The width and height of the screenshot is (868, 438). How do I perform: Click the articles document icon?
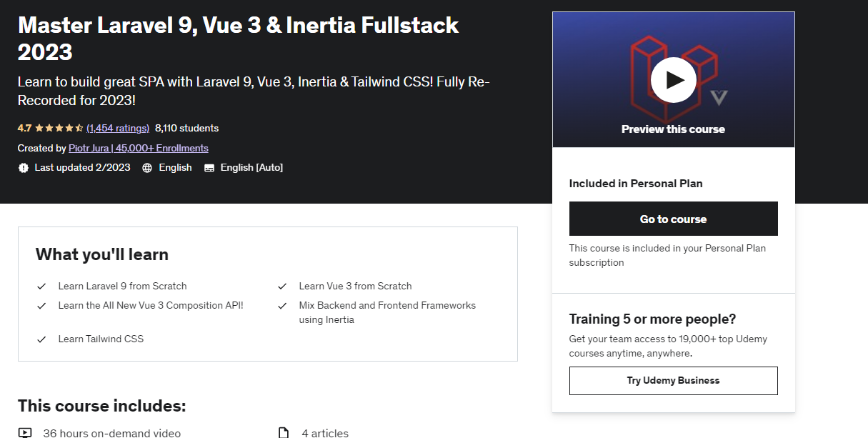click(x=284, y=432)
